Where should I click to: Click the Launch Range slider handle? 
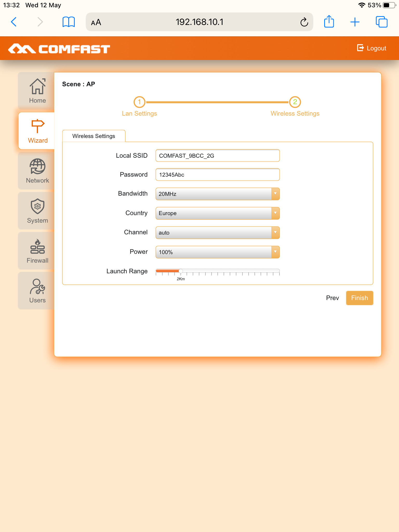(181, 271)
